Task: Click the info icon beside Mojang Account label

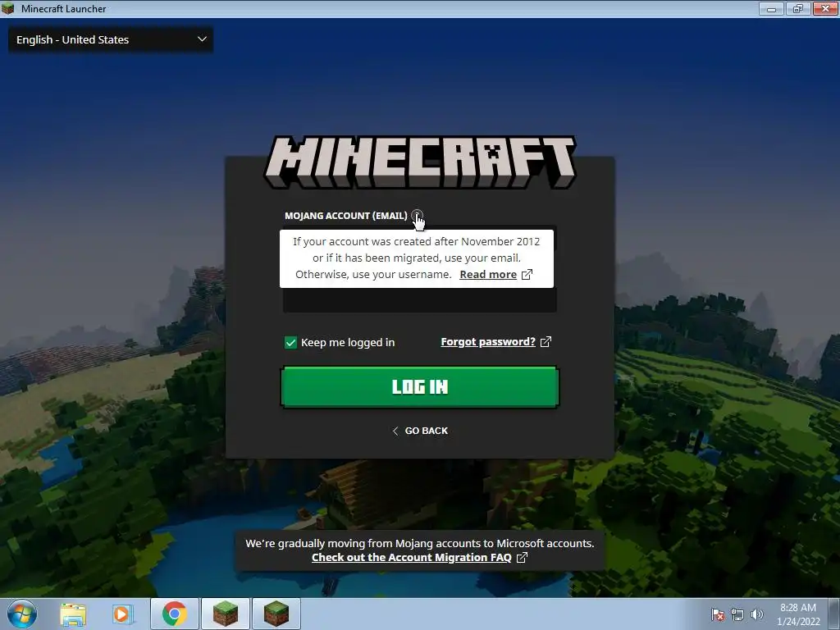Action: 418,216
